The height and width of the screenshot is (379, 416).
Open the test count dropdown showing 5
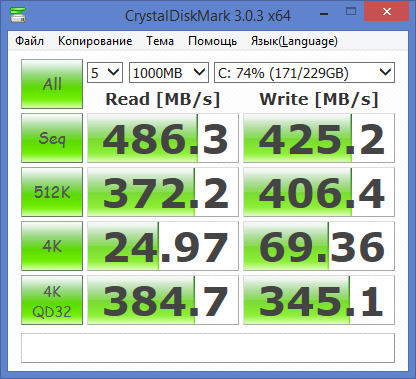[x=105, y=72]
